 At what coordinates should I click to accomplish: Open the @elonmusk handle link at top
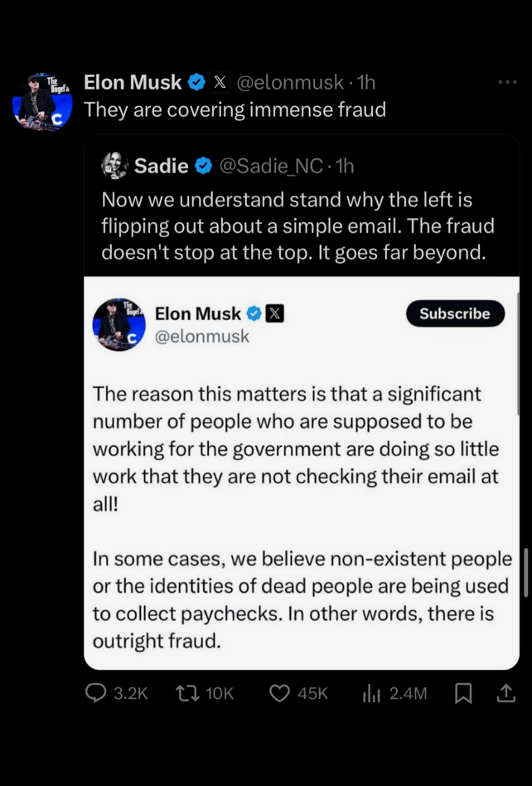[290, 82]
